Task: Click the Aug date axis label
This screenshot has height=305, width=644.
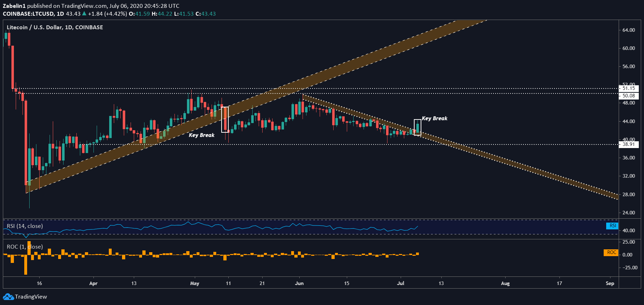Action: [x=505, y=284]
